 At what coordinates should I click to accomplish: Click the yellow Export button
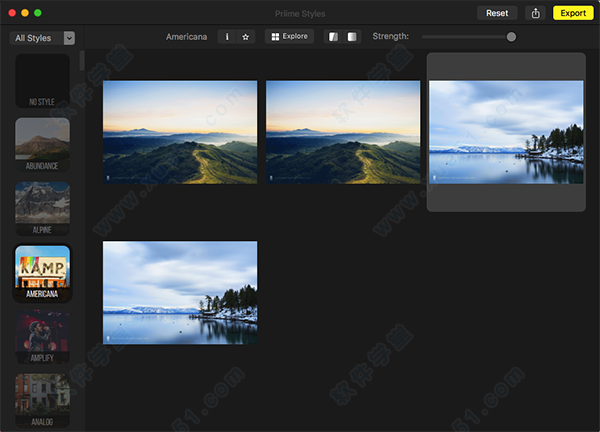click(573, 13)
